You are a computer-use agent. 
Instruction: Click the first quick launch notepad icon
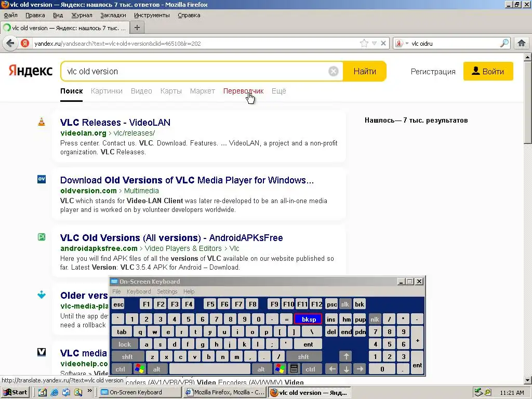[x=43, y=392]
